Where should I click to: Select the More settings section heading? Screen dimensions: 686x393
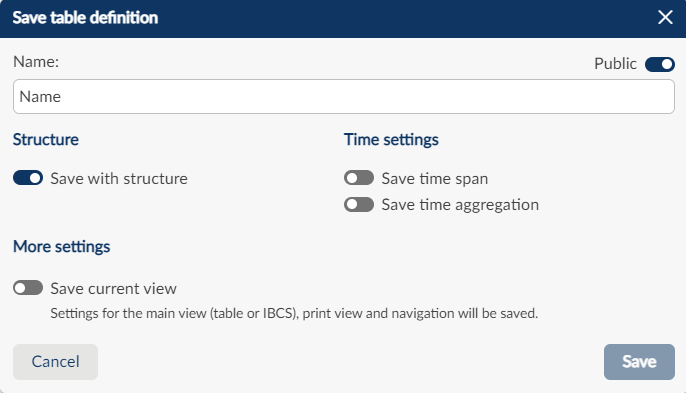[62, 246]
